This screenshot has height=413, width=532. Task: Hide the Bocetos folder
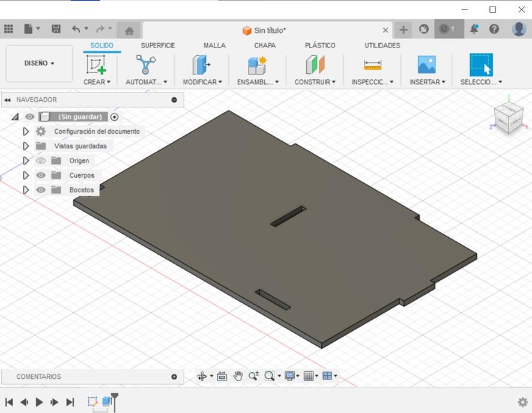pyautogui.click(x=41, y=190)
